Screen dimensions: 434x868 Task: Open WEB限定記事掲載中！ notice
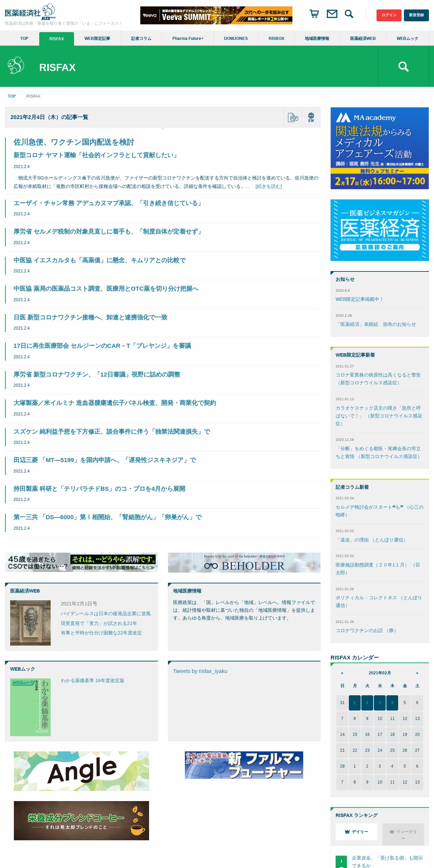pyautogui.click(x=360, y=299)
